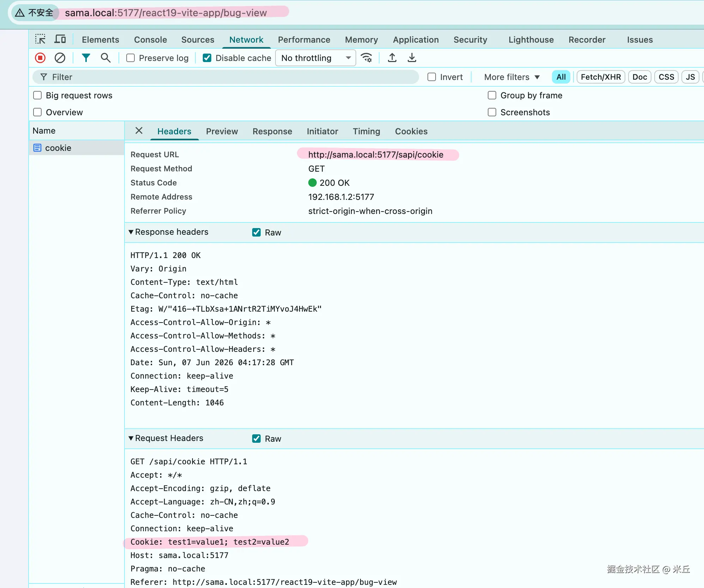
Task: Switch to the Elements tab
Action: (101, 40)
